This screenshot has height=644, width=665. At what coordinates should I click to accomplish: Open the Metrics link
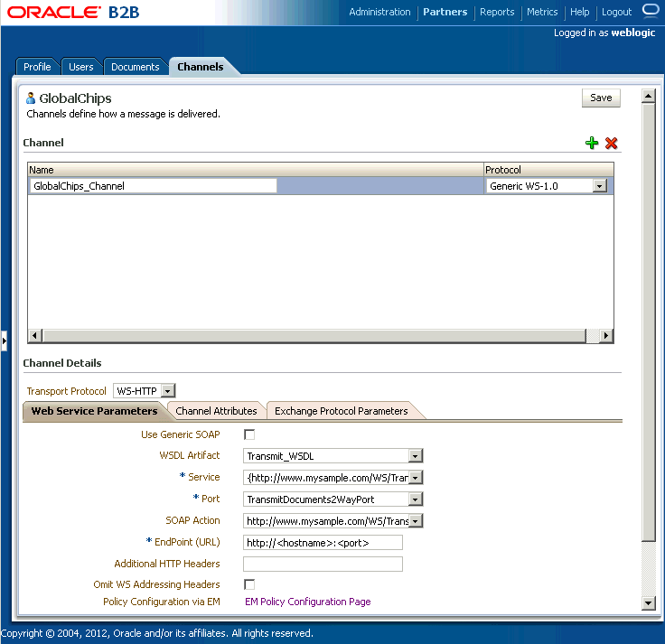click(542, 12)
